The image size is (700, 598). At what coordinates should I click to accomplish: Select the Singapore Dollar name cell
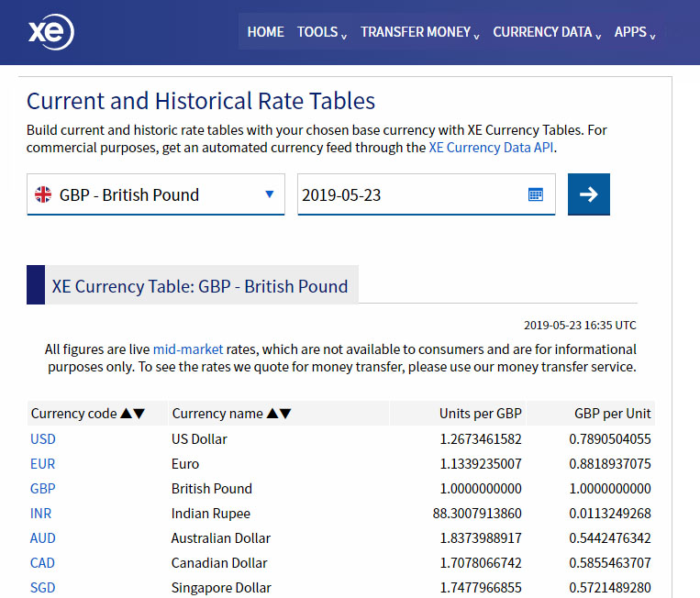click(x=221, y=588)
